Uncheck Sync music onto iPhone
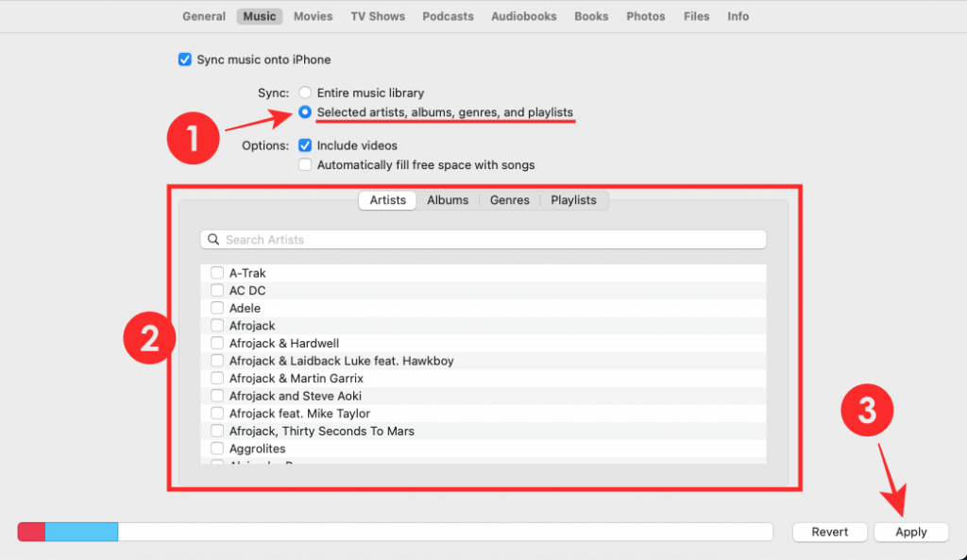The width and height of the screenshot is (967, 560). pos(185,59)
